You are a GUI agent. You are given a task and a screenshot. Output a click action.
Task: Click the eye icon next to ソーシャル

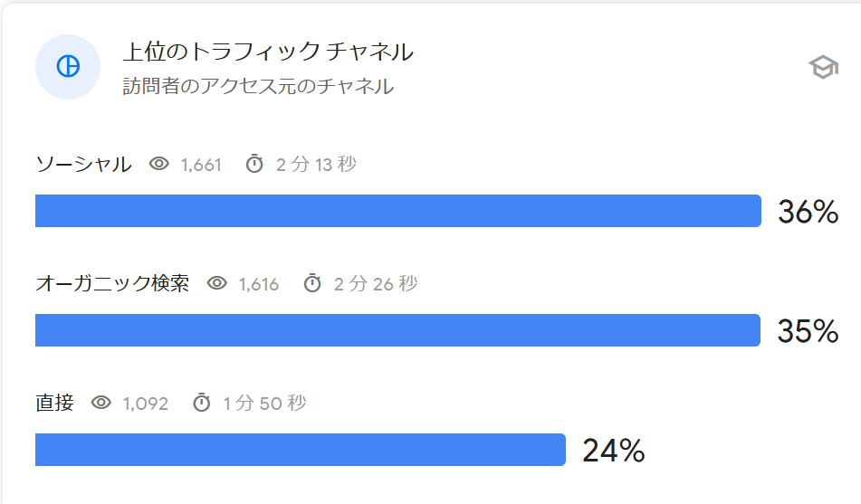[160, 164]
